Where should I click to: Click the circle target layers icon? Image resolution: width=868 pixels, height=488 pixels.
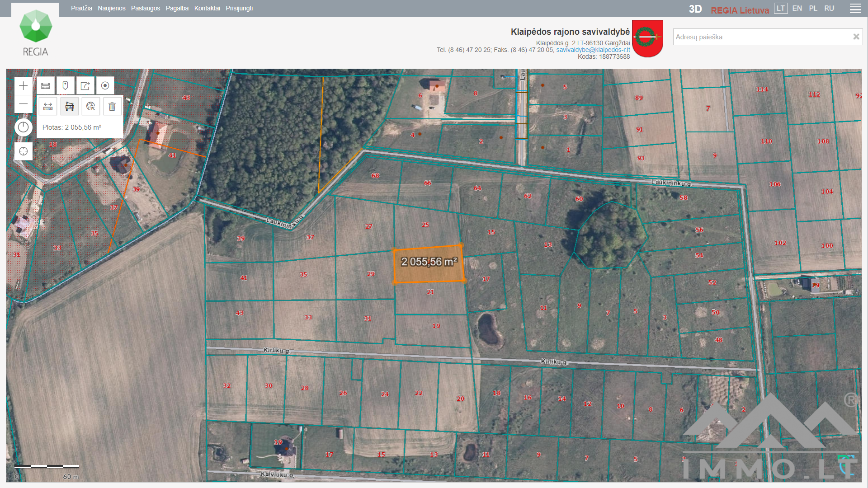105,85
